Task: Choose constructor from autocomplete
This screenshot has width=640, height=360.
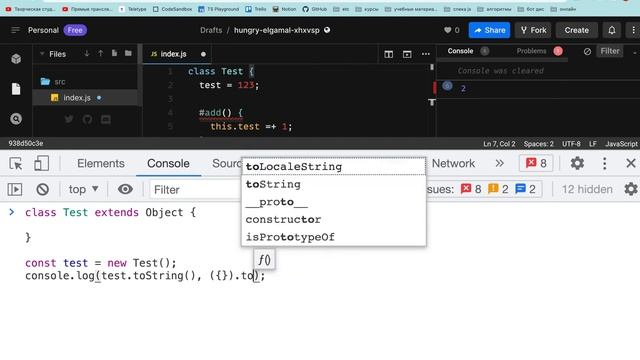Action: pos(333,219)
